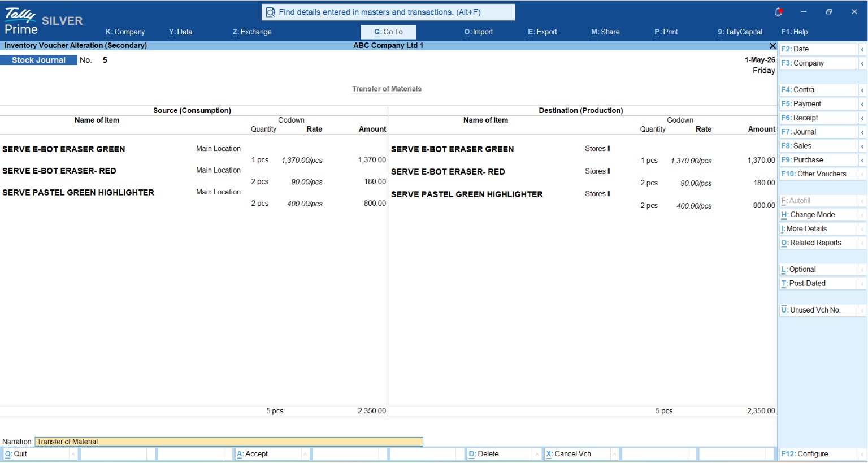Switch to F5: Payment voucher
868x463 pixels.
[x=818, y=104]
